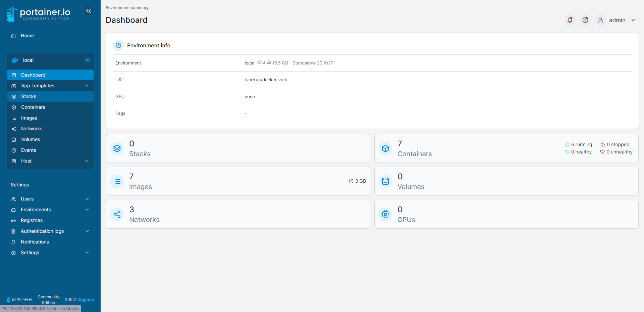
Task: Close the local environment with X
Action: pos(88,60)
